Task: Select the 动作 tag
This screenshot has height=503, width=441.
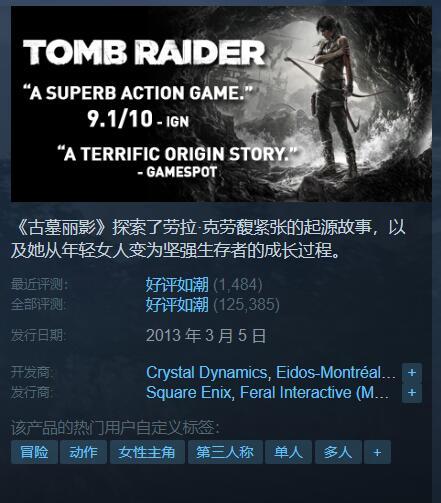Action: point(83,452)
